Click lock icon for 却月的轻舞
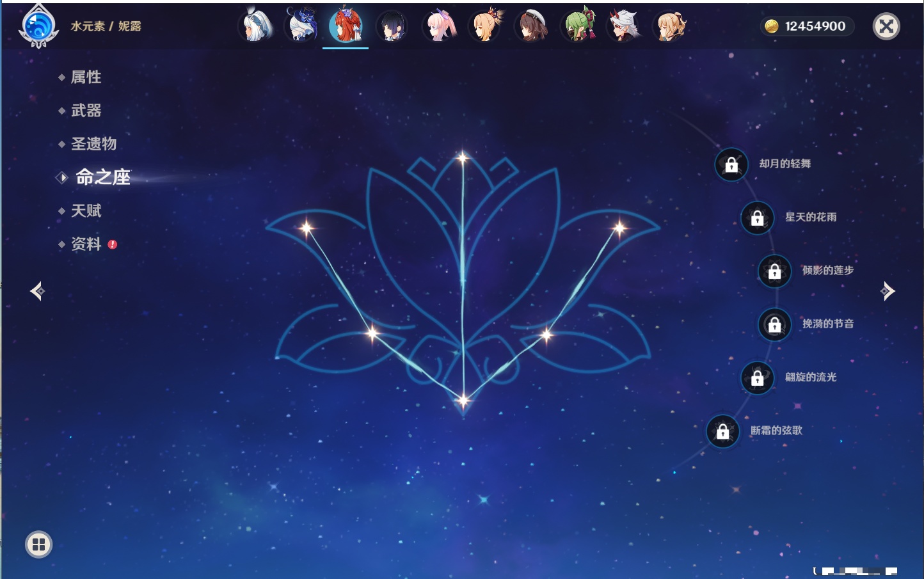This screenshot has height=579, width=924. coord(731,165)
